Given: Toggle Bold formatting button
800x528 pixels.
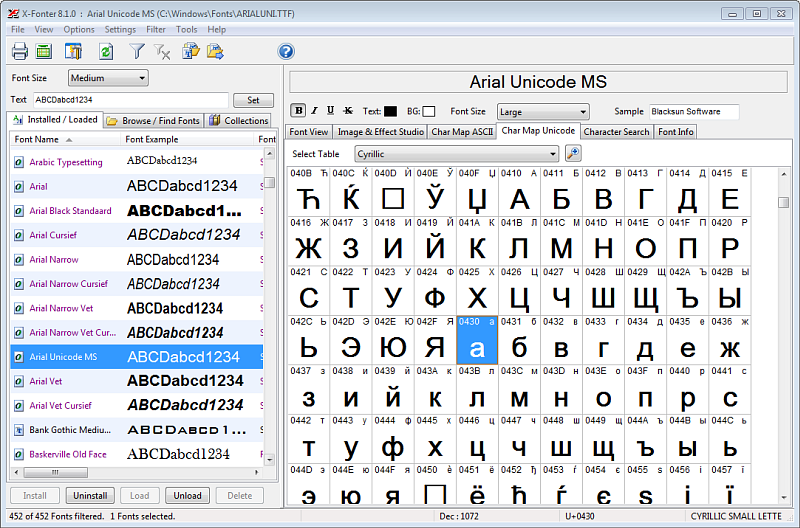Looking at the screenshot, I should click(x=298, y=111).
